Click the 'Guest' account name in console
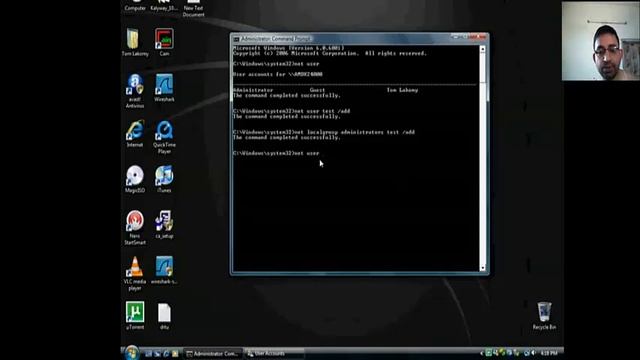Image resolution: width=640 pixels, height=360 pixels. tap(317, 90)
